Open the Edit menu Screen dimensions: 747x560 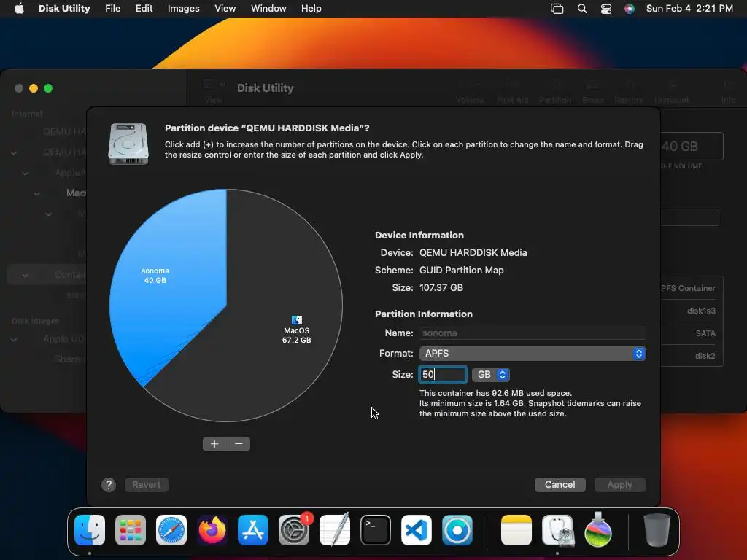144,8
